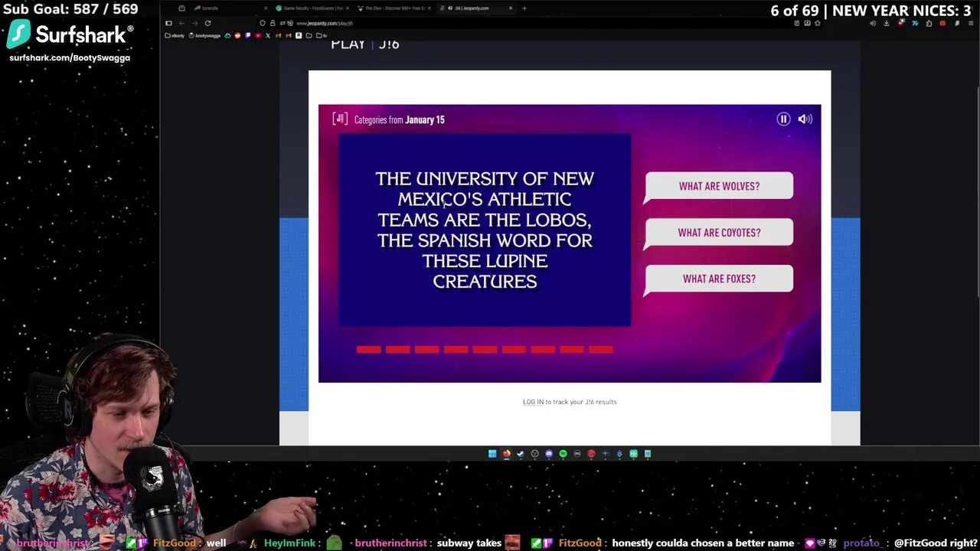View site security padlock info
The height and width of the screenshot is (551, 980).
pos(273,23)
